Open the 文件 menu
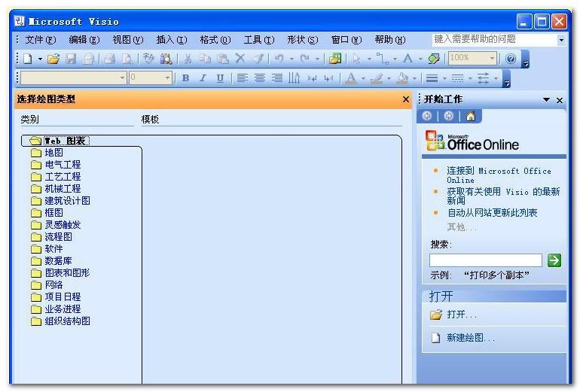Image resolution: width=580 pixels, height=392 pixels. point(41,40)
